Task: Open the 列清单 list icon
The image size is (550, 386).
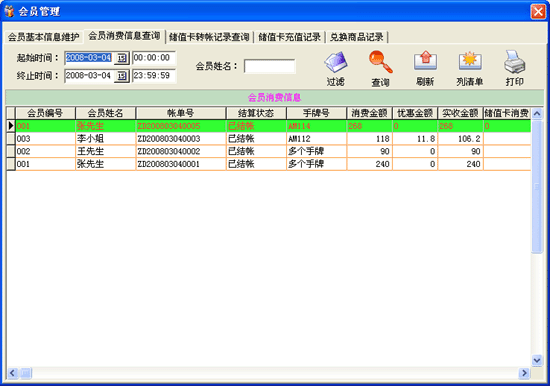Action: 470,61
